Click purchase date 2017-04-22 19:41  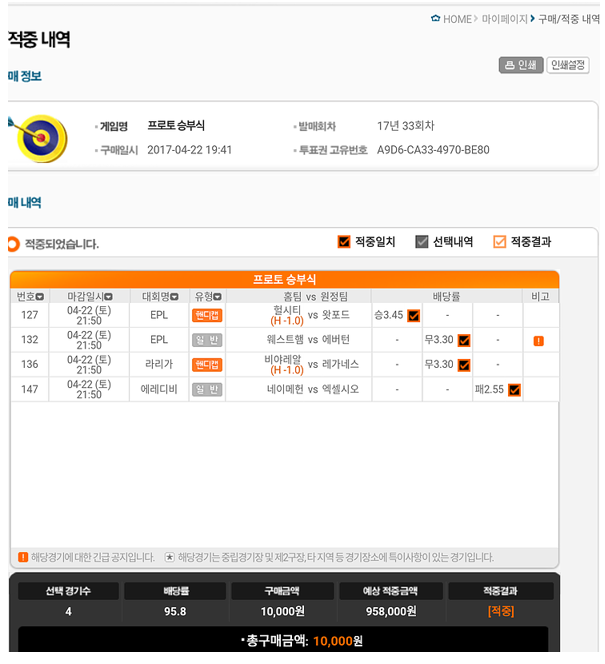(190, 150)
